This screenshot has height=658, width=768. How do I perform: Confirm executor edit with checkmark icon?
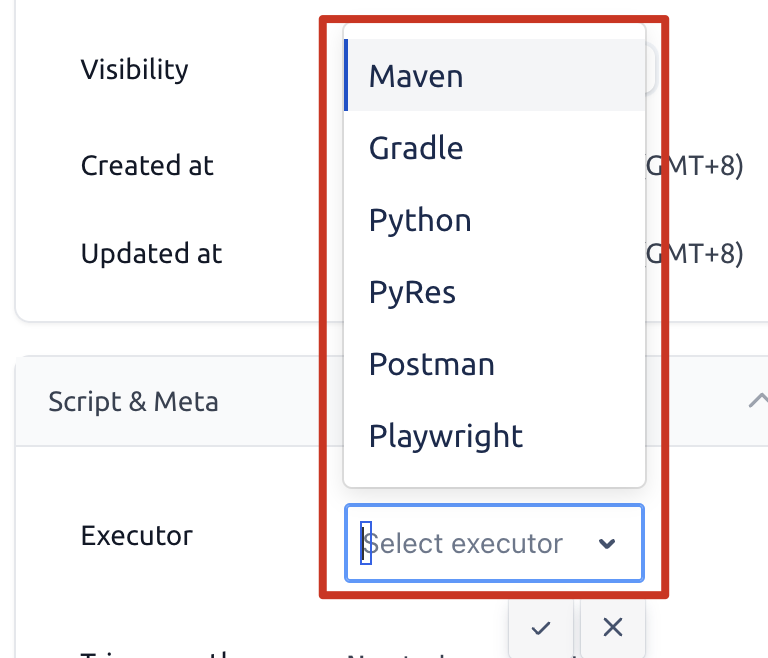(541, 628)
